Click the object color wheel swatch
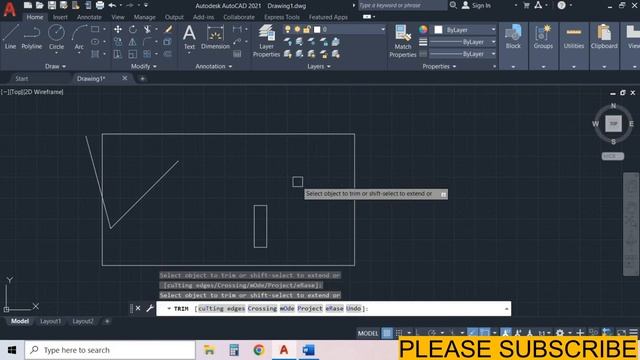640x360 pixels. pos(423,29)
